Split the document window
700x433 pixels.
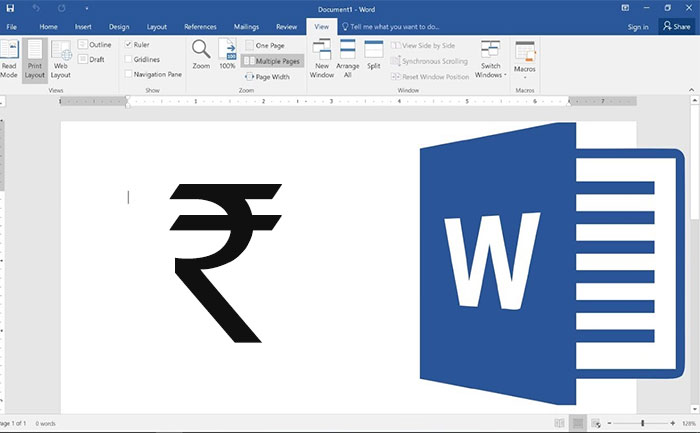(x=373, y=56)
